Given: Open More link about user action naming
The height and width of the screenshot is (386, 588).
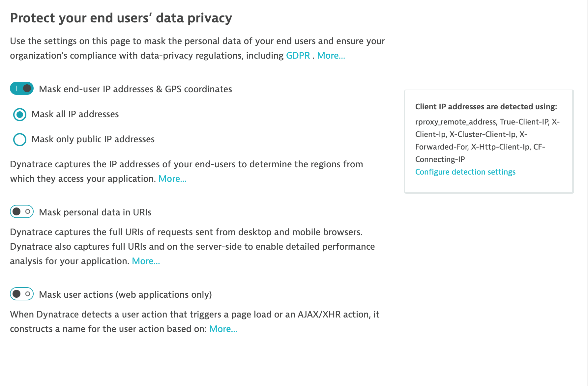Looking at the screenshot, I should pyautogui.click(x=223, y=329).
